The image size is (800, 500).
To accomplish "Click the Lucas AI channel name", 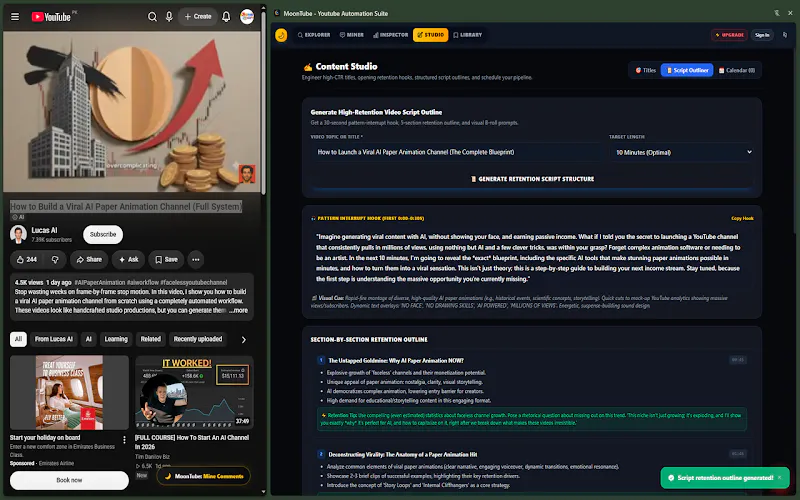I will tap(44, 230).
